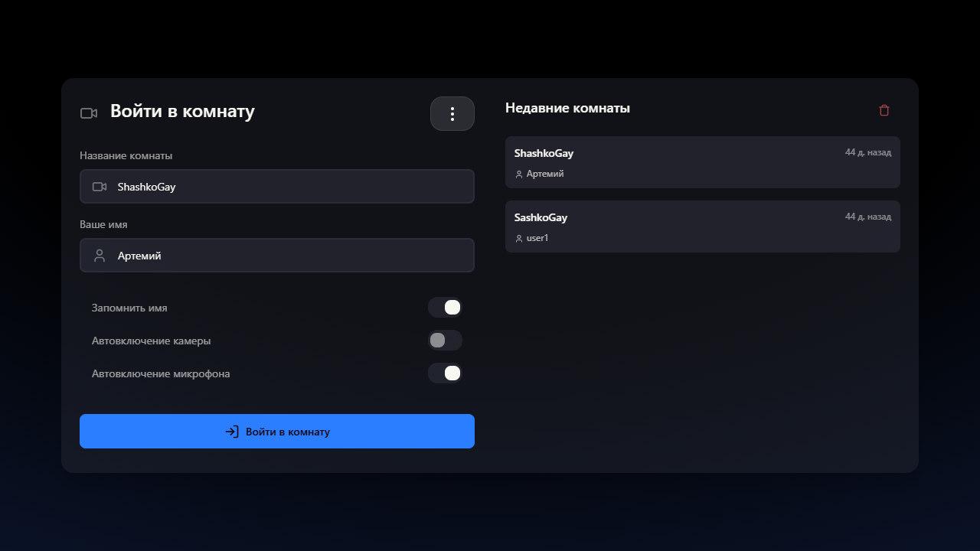Click the user icon next to user1

pyautogui.click(x=519, y=239)
